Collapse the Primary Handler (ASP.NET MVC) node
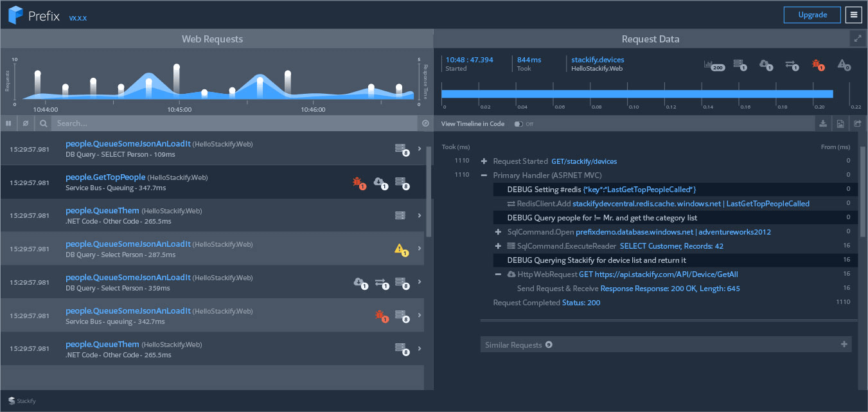868x412 pixels. pos(484,175)
